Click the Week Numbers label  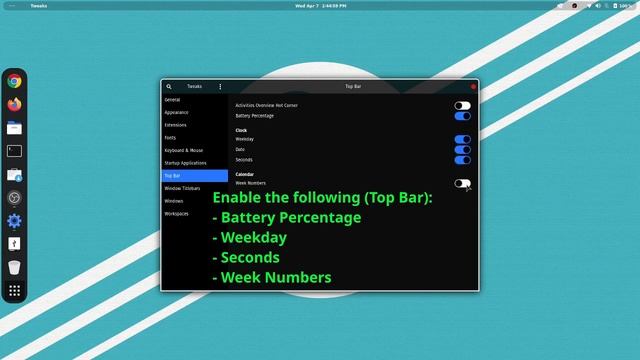click(x=251, y=183)
